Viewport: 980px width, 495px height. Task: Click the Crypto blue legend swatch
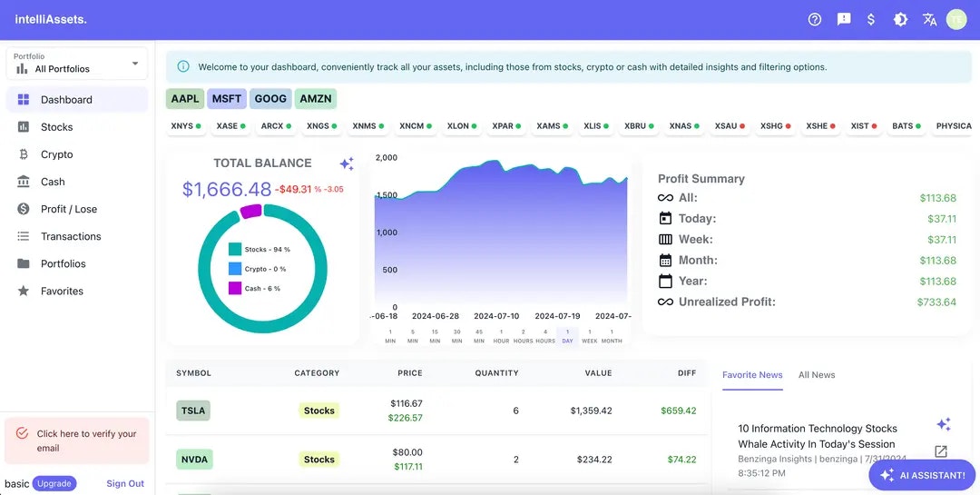click(x=235, y=269)
